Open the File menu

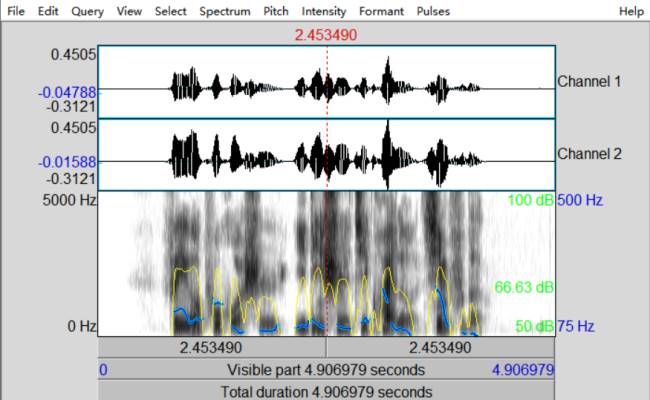(16, 11)
